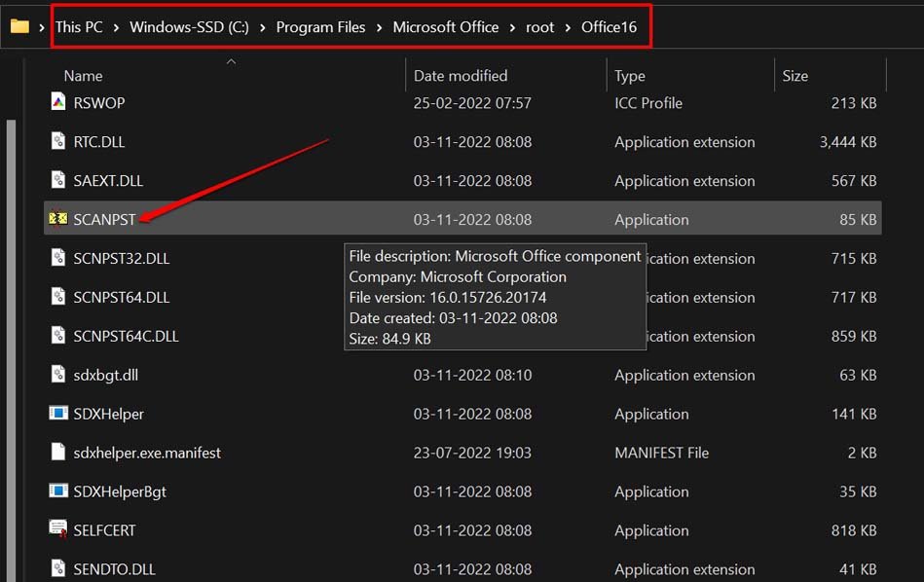
Task: Open chevron dropdown after This PC
Action: (x=116, y=27)
